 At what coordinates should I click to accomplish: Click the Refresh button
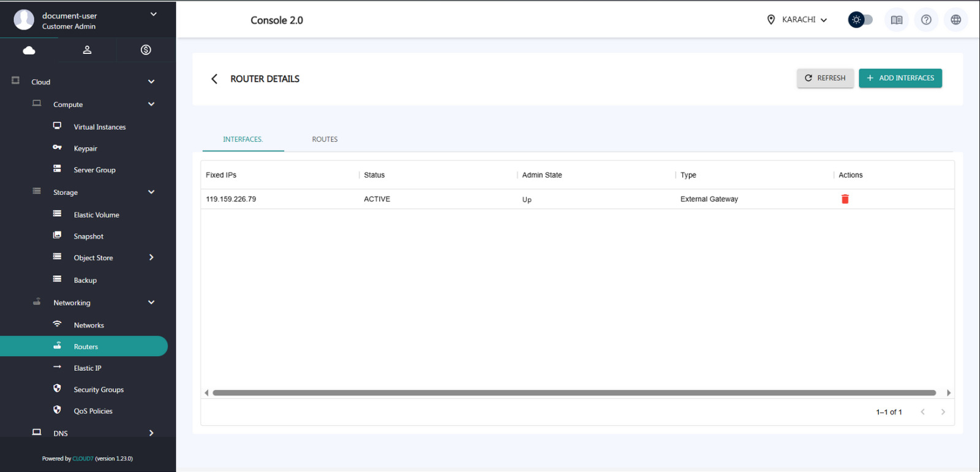[x=824, y=78]
